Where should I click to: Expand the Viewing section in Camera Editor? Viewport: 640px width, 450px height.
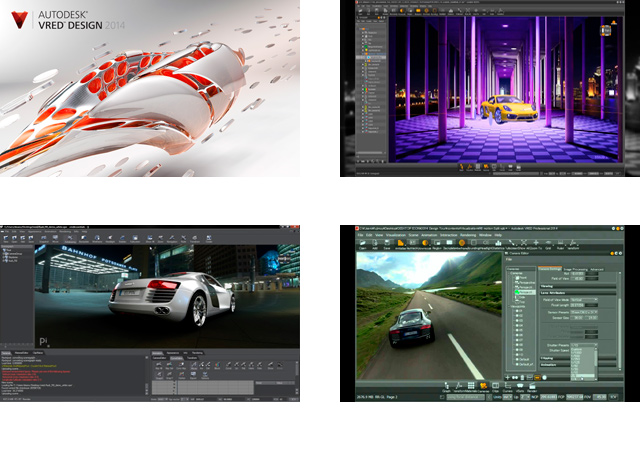point(578,287)
